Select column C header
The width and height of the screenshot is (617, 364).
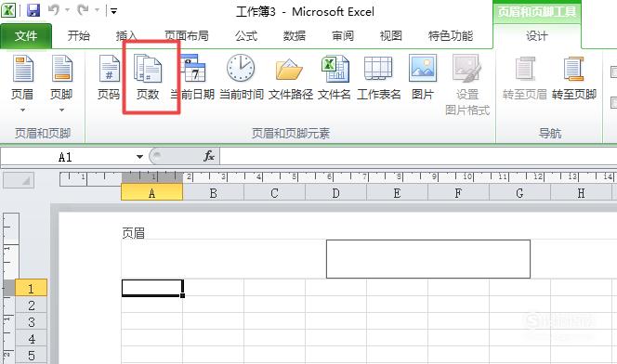(275, 193)
